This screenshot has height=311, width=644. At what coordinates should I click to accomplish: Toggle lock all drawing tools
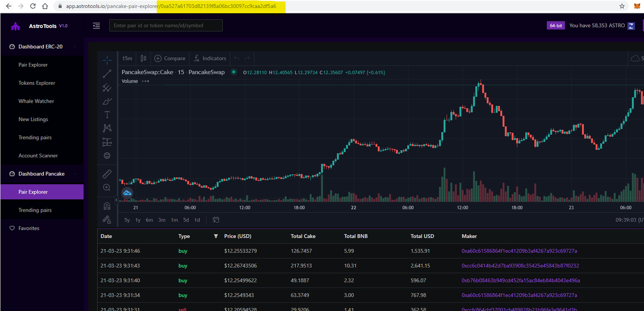click(107, 219)
